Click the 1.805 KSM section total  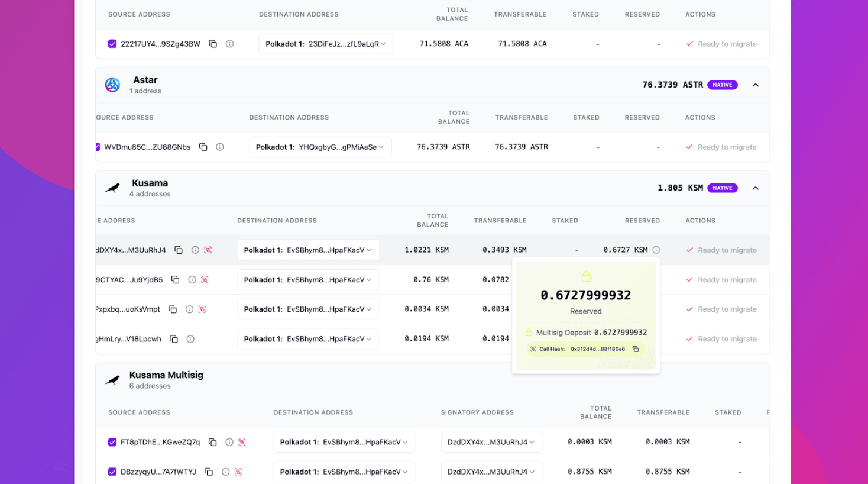point(680,188)
